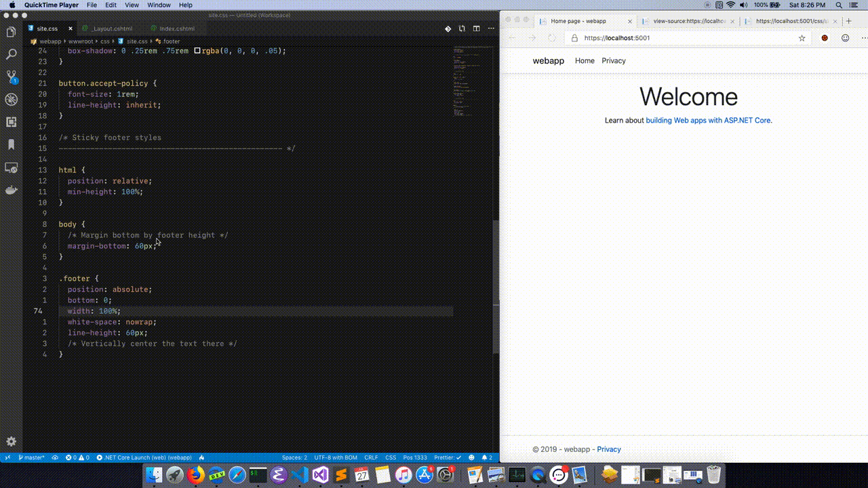The height and width of the screenshot is (488, 868).
Task: Click the Privacy link in navbar
Action: point(614,61)
